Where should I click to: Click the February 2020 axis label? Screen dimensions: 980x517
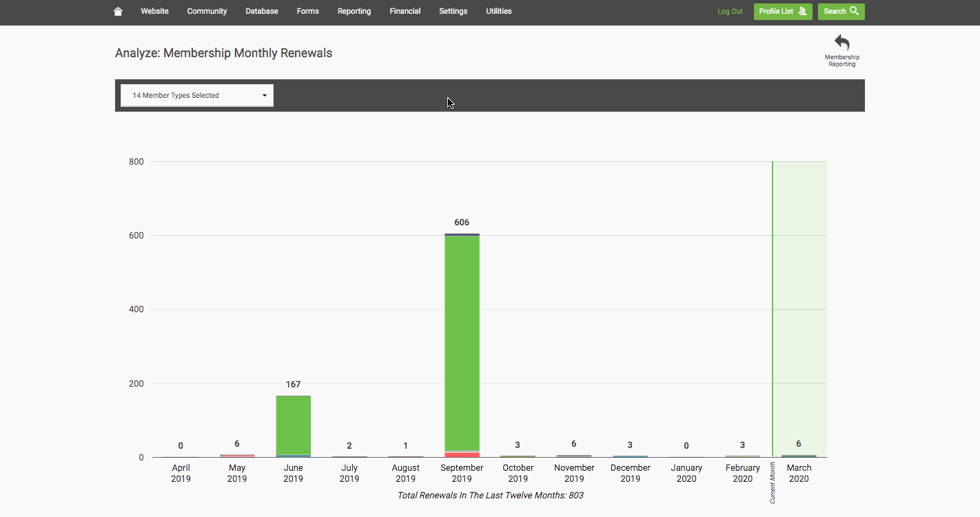(x=742, y=474)
